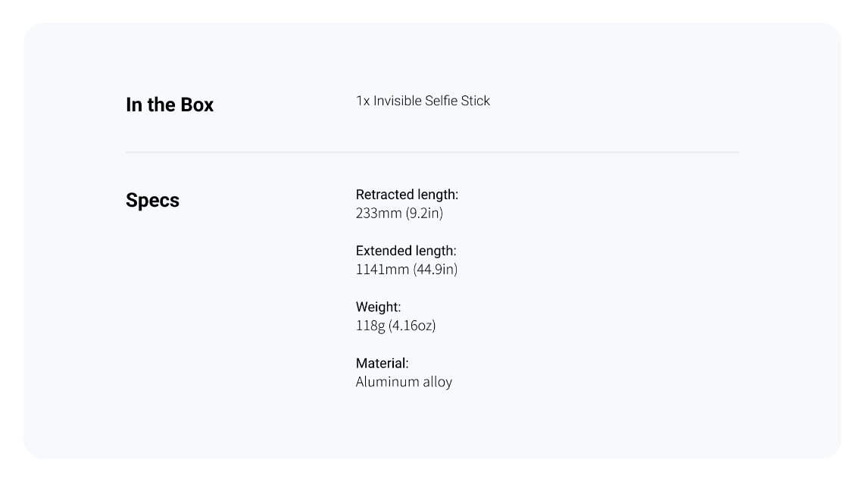Click the 'Extended length:' label
The width and height of the screenshot is (868, 487).
pos(406,251)
